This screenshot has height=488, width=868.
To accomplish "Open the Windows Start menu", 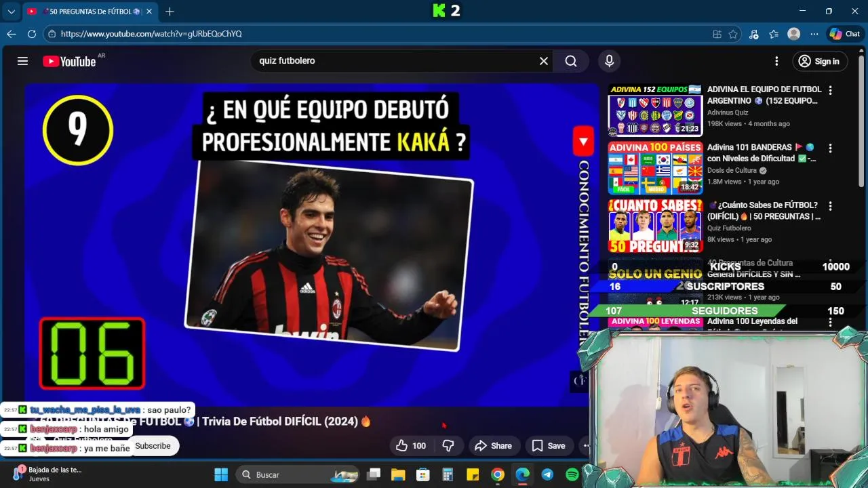I will click(x=221, y=474).
